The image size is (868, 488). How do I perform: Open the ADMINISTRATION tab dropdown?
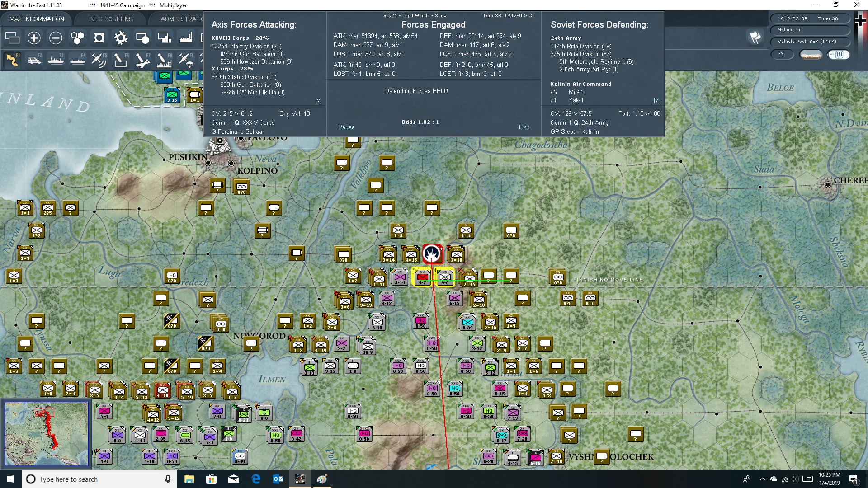181,19
